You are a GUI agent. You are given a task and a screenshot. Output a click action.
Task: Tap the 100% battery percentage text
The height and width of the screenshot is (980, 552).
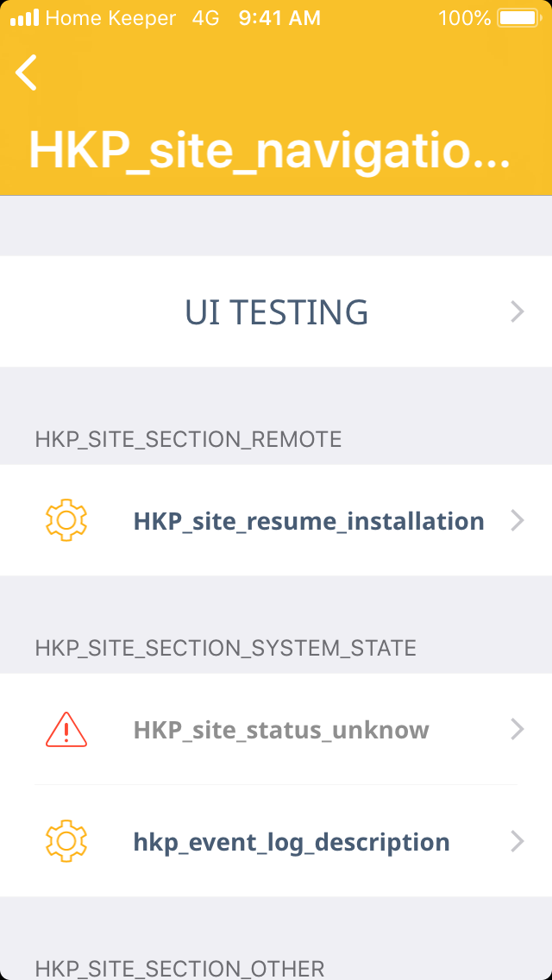tap(464, 17)
